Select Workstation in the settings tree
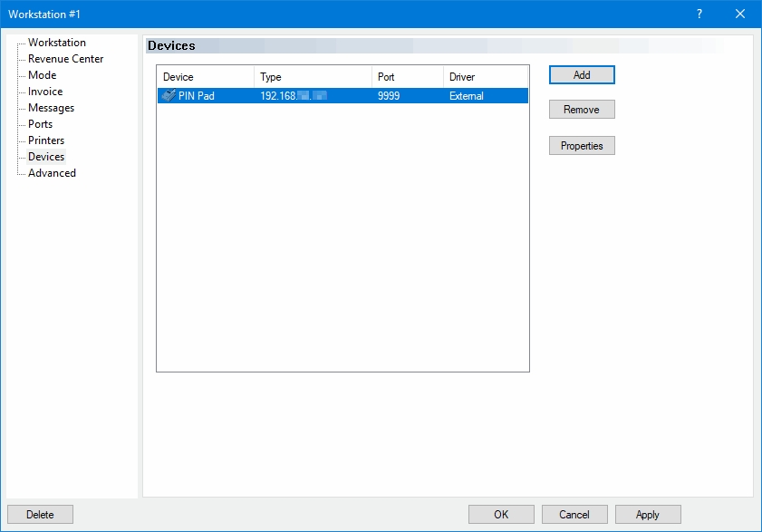This screenshot has height=532, width=762. pyautogui.click(x=57, y=43)
